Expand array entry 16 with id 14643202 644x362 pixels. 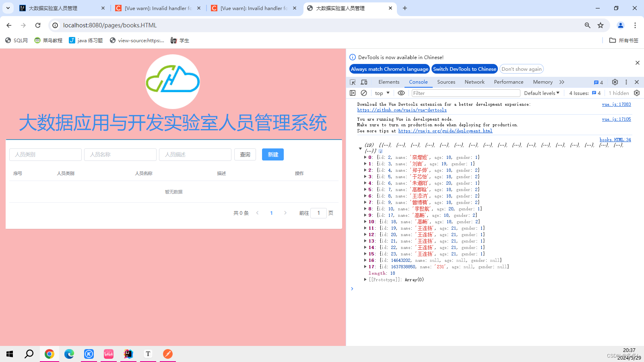365,261
